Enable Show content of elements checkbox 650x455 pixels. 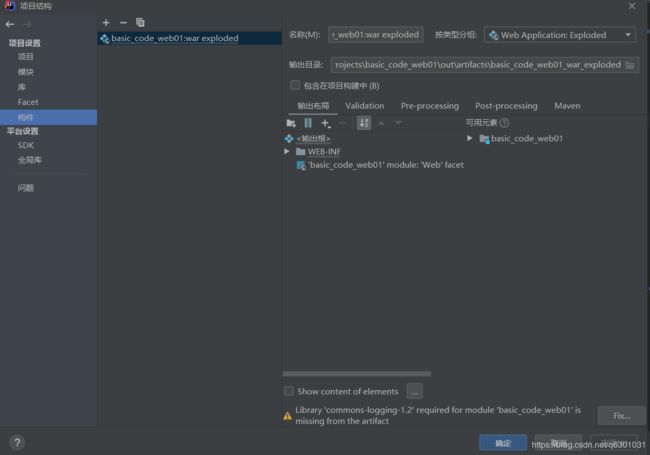click(x=289, y=391)
